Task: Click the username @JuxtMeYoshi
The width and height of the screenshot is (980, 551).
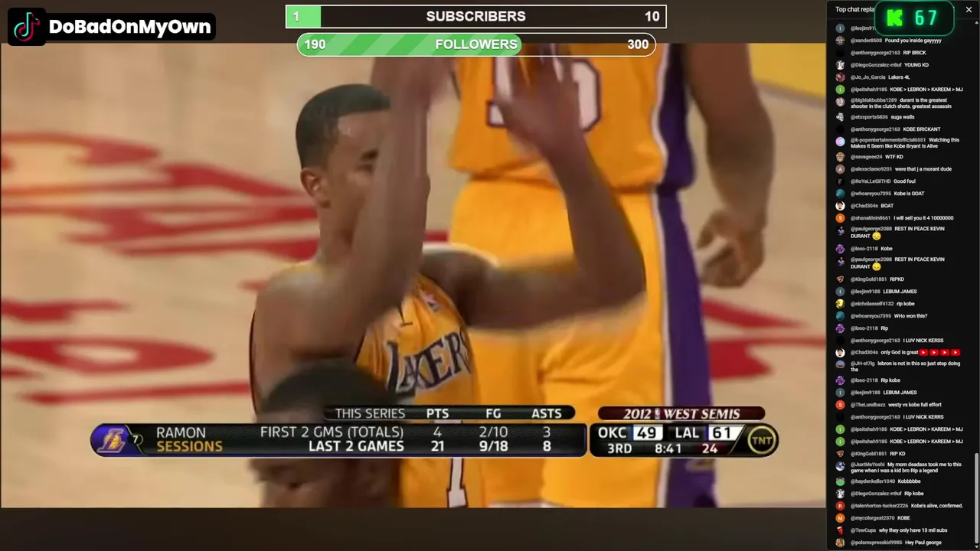Action: click(867, 465)
